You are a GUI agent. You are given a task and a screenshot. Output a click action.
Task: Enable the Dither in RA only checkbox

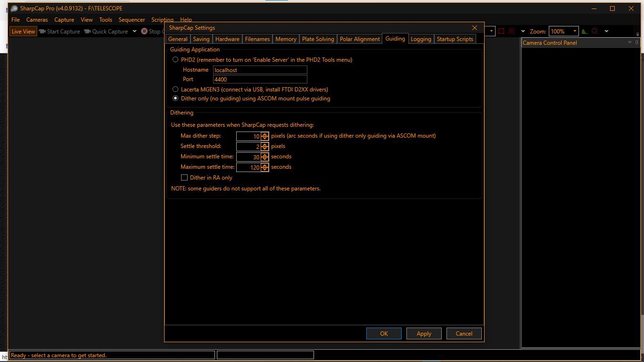[x=184, y=178]
